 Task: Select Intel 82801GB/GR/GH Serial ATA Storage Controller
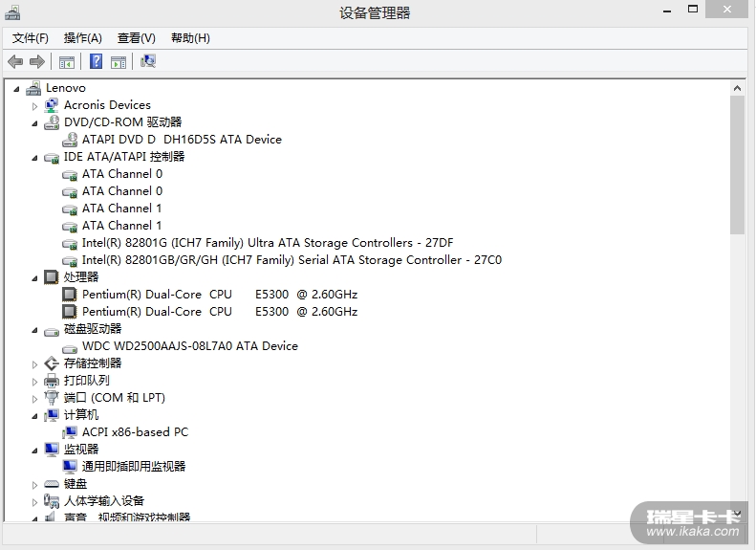click(x=292, y=260)
